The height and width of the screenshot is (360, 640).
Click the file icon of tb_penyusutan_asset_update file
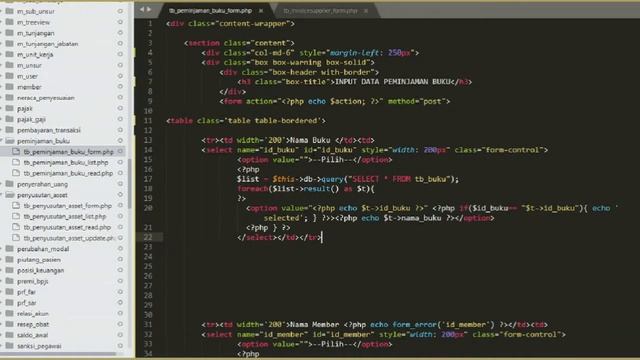[x=16, y=238]
